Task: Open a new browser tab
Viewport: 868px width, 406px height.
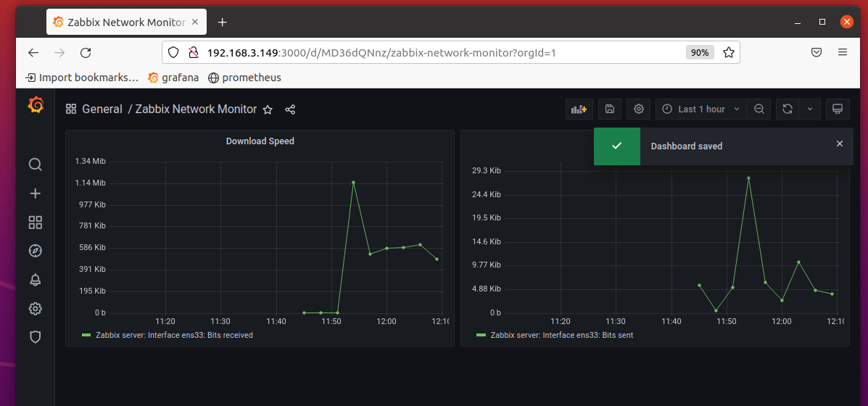Action: click(x=222, y=22)
